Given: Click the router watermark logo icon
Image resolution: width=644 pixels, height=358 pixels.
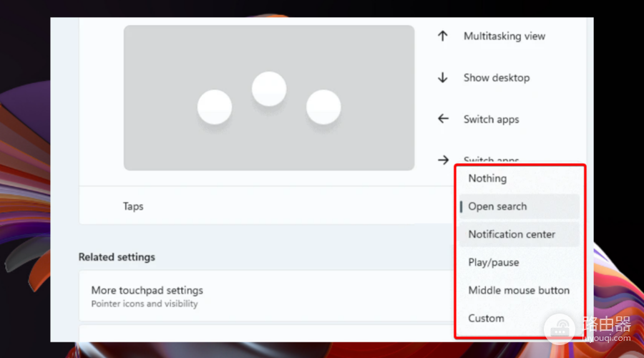Looking at the screenshot, I should tap(559, 329).
